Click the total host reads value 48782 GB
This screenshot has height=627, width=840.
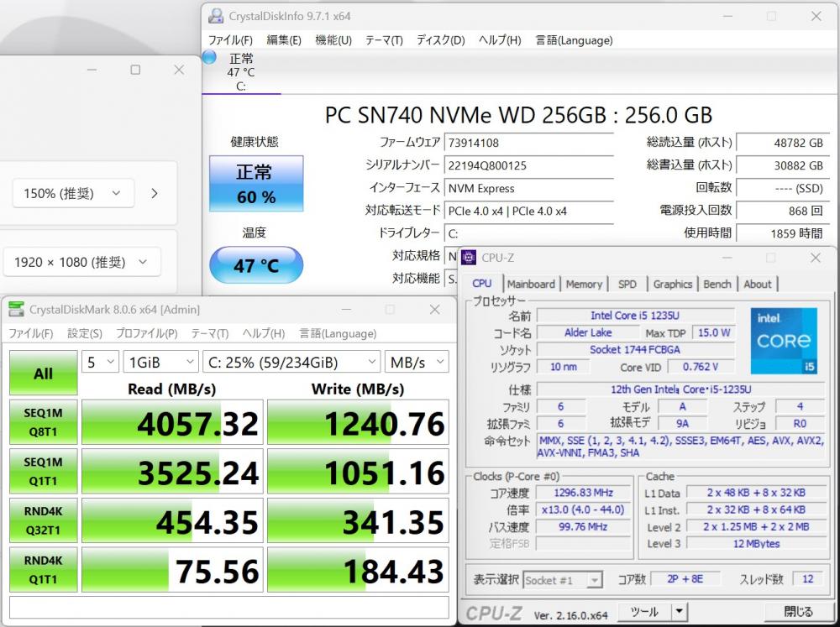(x=783, y=143)
